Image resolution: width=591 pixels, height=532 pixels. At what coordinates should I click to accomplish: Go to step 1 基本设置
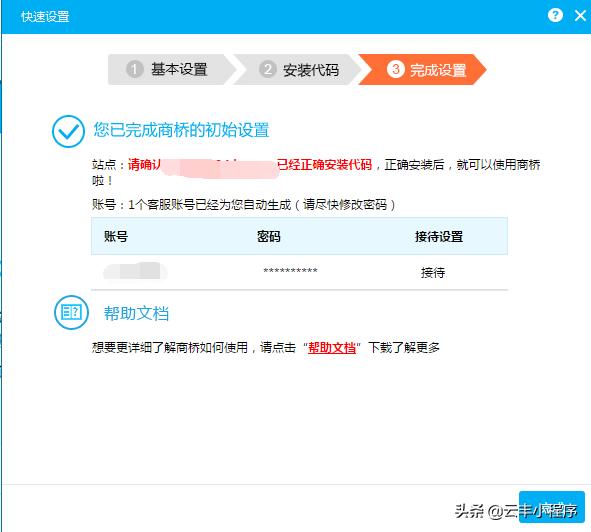tap(171, 69)
